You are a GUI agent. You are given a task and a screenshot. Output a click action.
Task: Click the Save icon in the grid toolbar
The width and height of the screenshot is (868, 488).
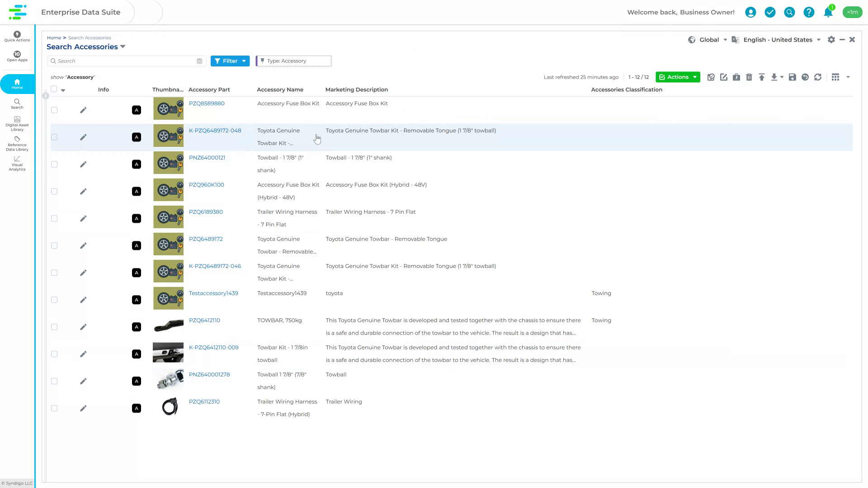(792, 77)
